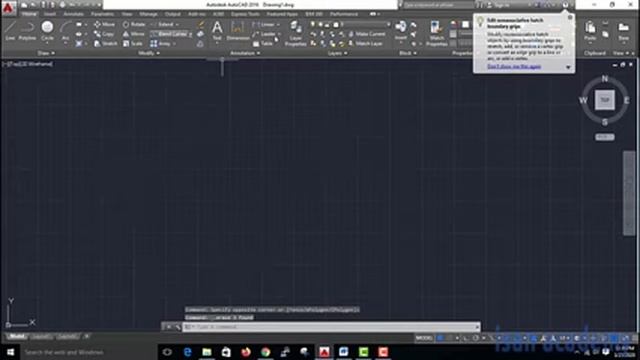Open Windows Start menu

click(10, 352)
